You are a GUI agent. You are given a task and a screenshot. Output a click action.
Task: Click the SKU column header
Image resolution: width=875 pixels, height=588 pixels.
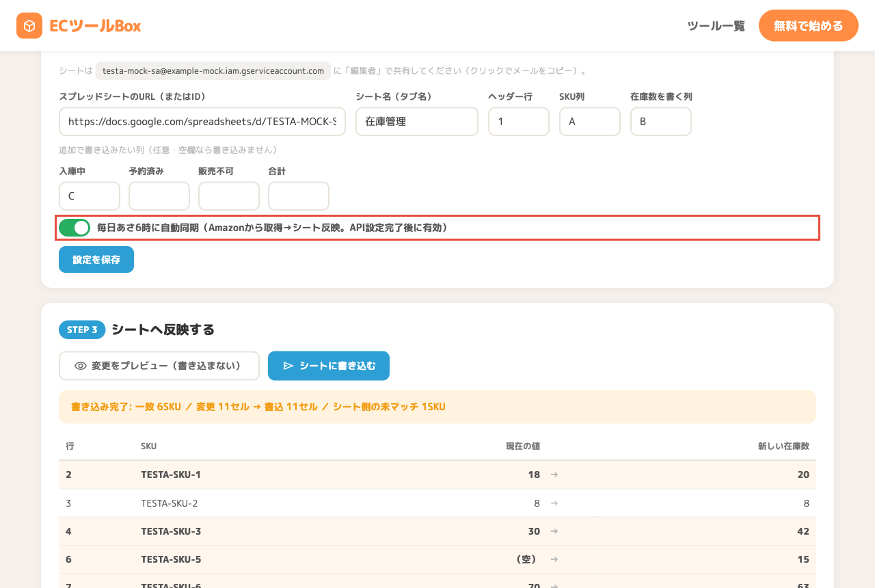click(x=149, y=446)
